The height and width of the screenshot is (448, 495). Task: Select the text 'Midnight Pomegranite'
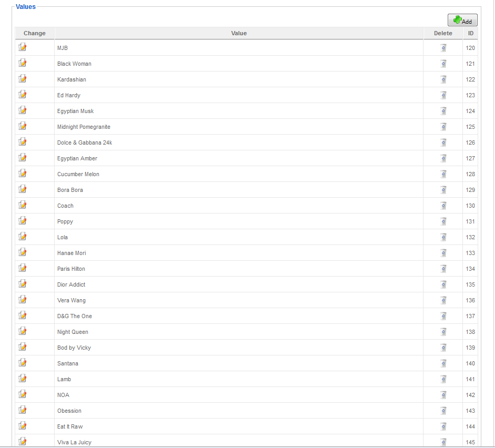point(84,127)
